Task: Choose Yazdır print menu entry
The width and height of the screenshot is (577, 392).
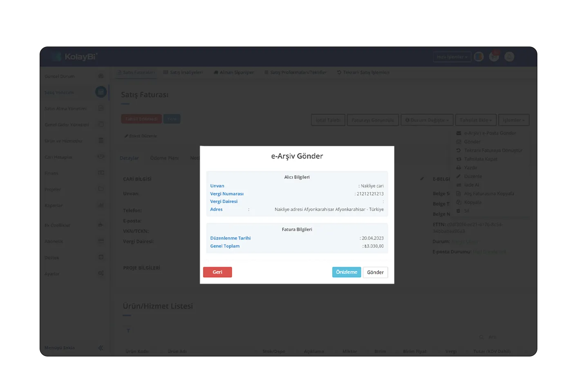Action: click(x=467, y=167)
